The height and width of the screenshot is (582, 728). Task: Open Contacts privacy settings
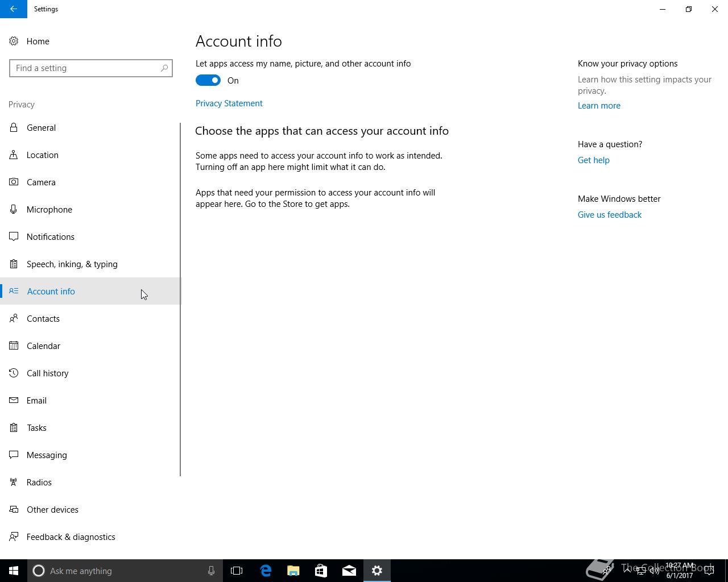click(91, 319)
